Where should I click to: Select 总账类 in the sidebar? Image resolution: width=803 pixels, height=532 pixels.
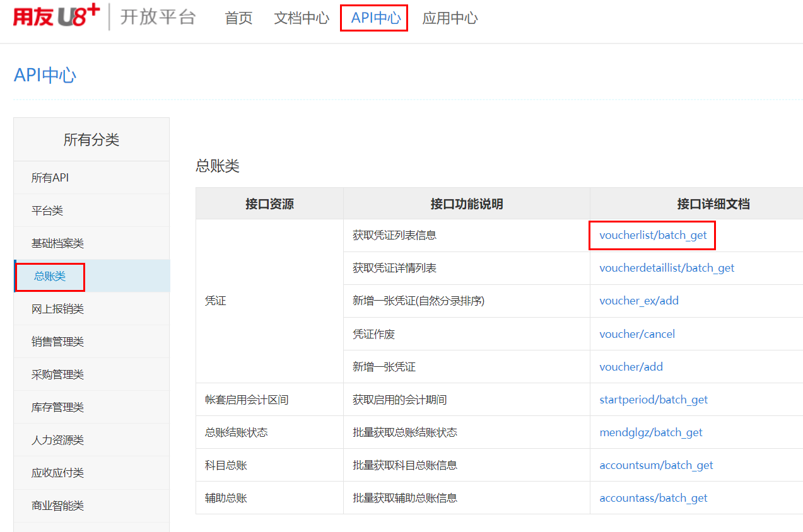(x=50, y=276)
